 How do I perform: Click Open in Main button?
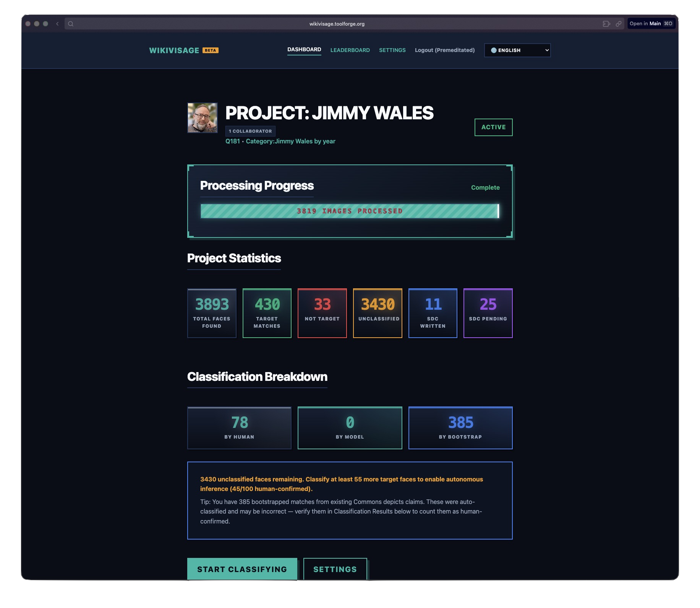[651, 24]
